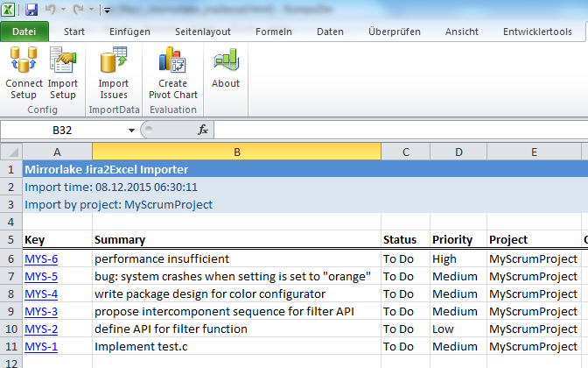Open the MYS-1 issue link

click(x=41, y=347)
